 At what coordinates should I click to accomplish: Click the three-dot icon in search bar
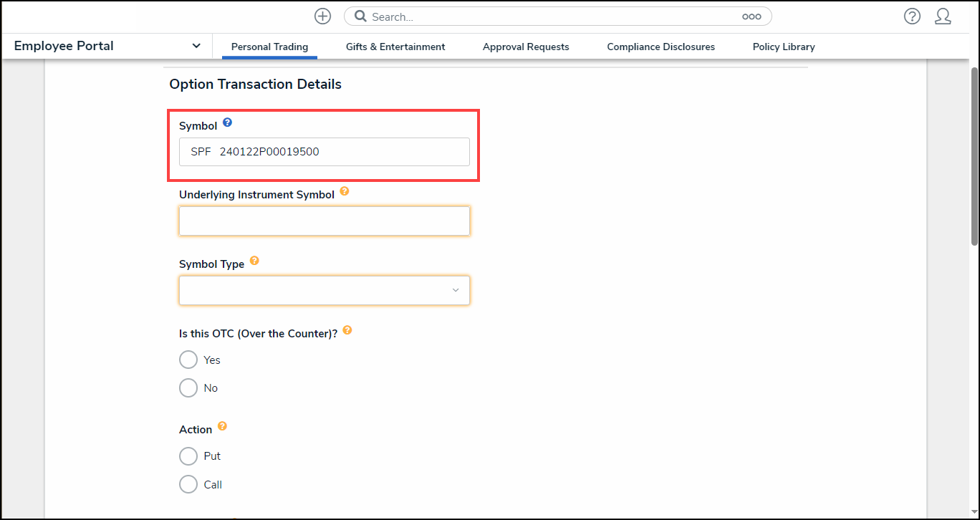click(751, 16)
